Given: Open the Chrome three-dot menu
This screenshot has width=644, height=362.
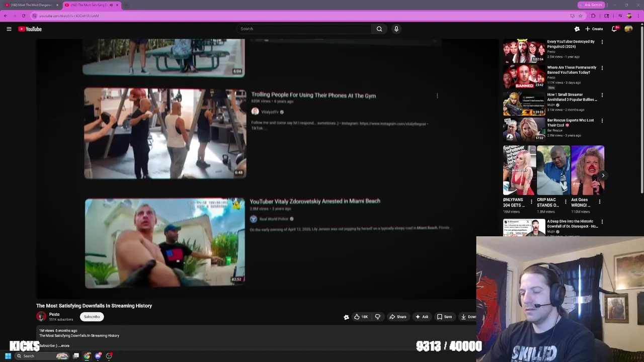Looking at the screenshot, I should click(638, 16).
